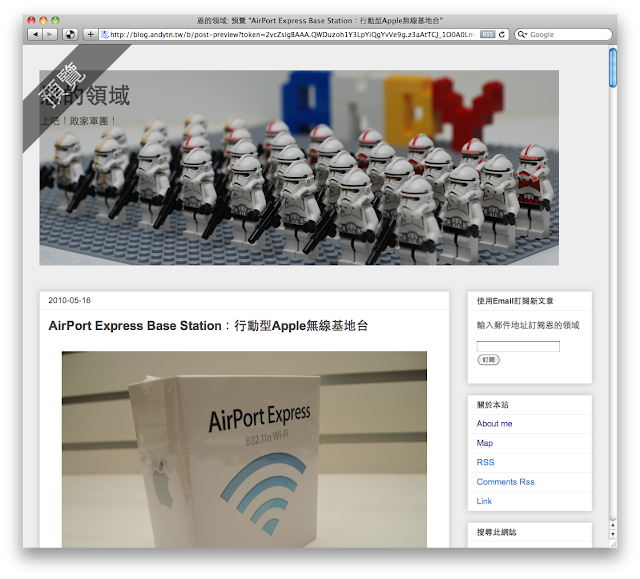The height and width of the screenshot is (579, 640).
Task: Reload the page with the refresh icon
Action: [x=502, y=35]
